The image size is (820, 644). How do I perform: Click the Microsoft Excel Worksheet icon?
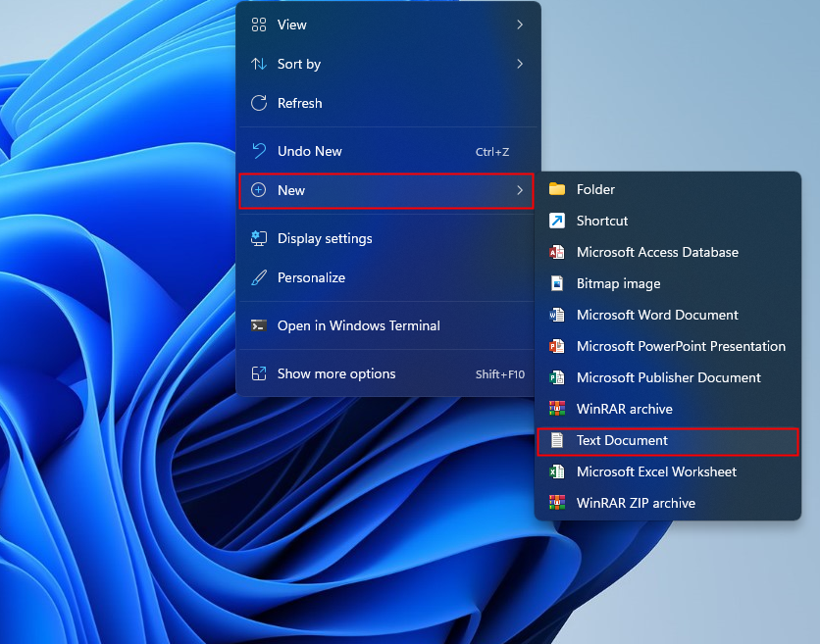559,471
